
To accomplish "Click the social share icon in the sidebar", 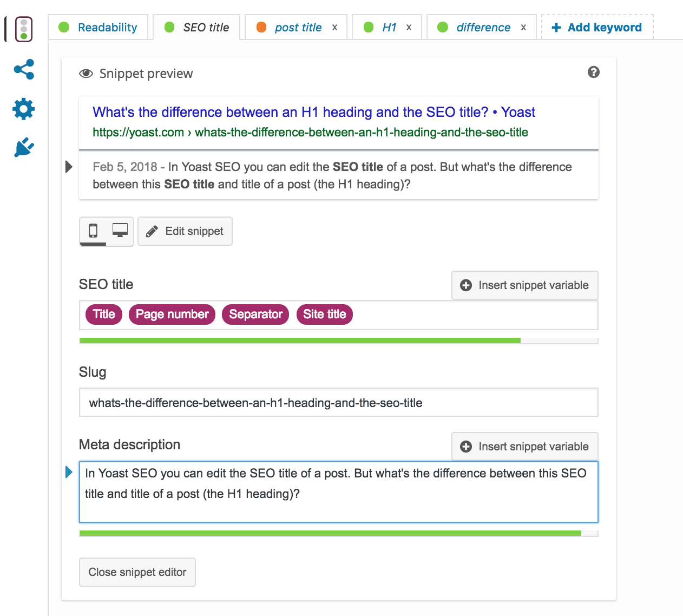I will coord(23,69).
